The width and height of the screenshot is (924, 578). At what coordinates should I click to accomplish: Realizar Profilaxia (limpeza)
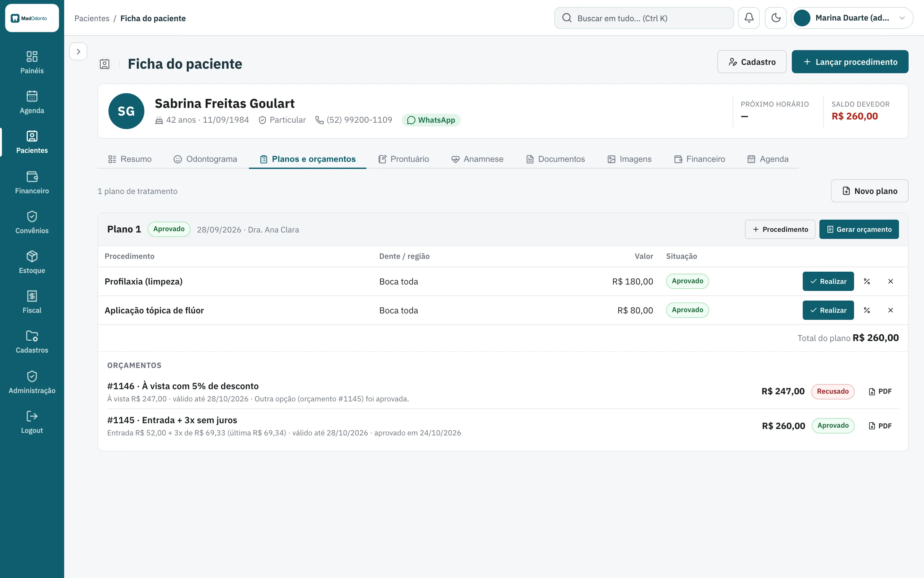click(x=828, y=281)
